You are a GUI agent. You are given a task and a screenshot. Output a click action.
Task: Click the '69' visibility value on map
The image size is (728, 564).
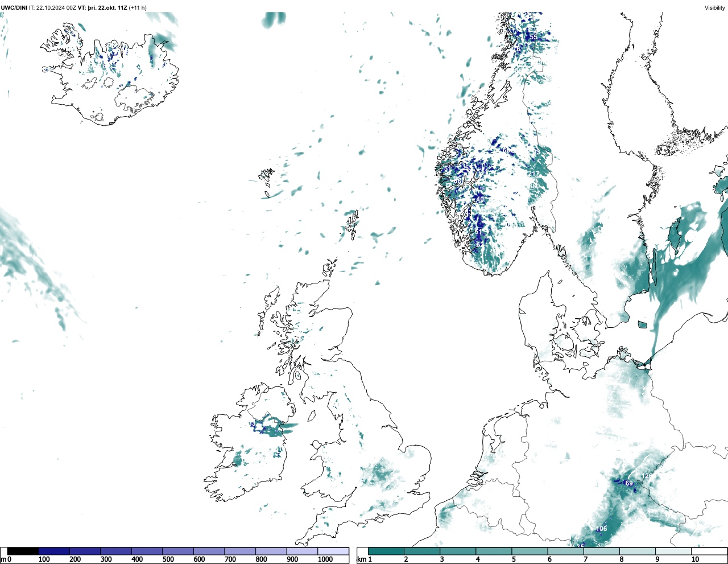point(629,483)
